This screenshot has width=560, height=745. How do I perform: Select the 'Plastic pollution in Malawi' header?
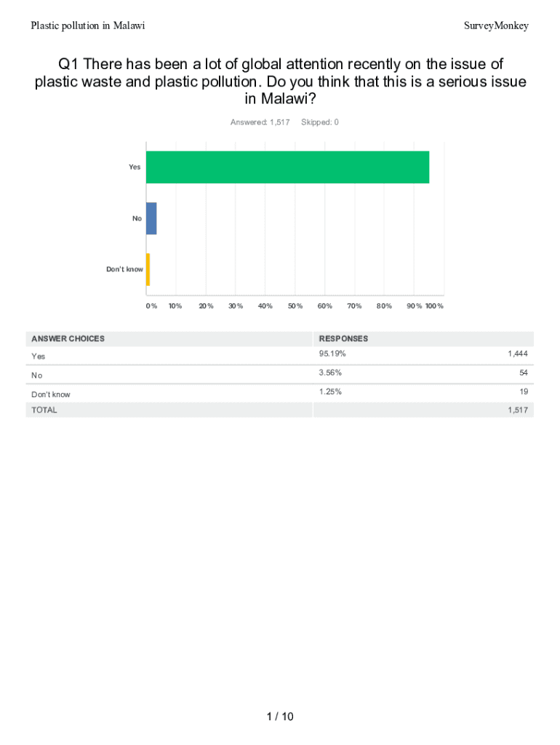pos(88,26)
